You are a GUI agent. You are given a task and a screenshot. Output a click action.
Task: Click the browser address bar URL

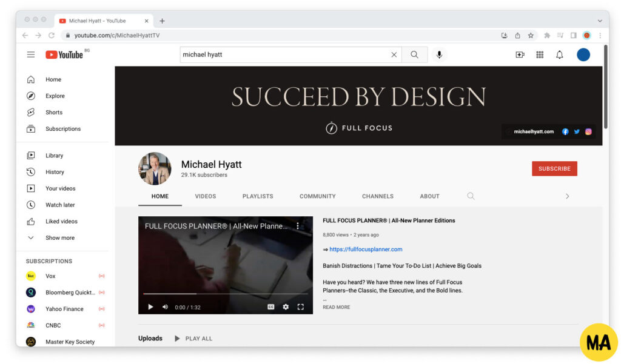[117, 35]
